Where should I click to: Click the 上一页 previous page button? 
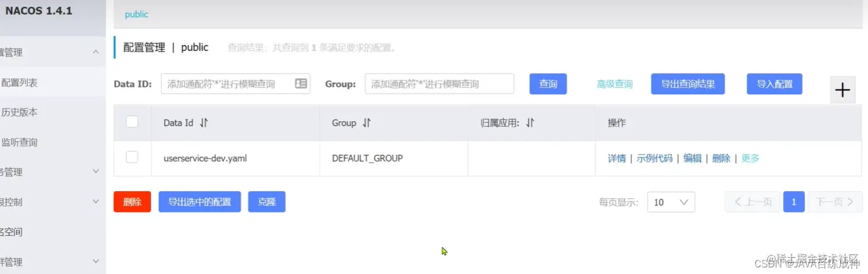click(x=753, y=202)
